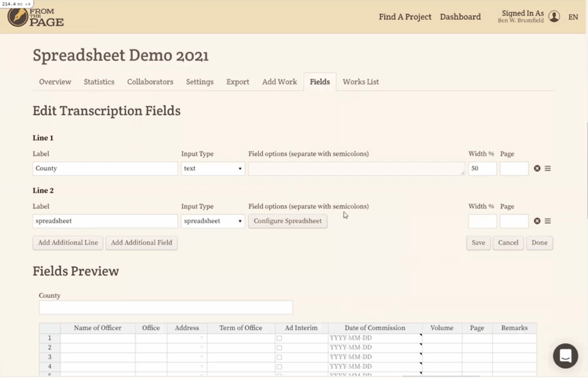Open the user profile avatar icon
The height and width of the screenshot is (378, 588).
554,17
